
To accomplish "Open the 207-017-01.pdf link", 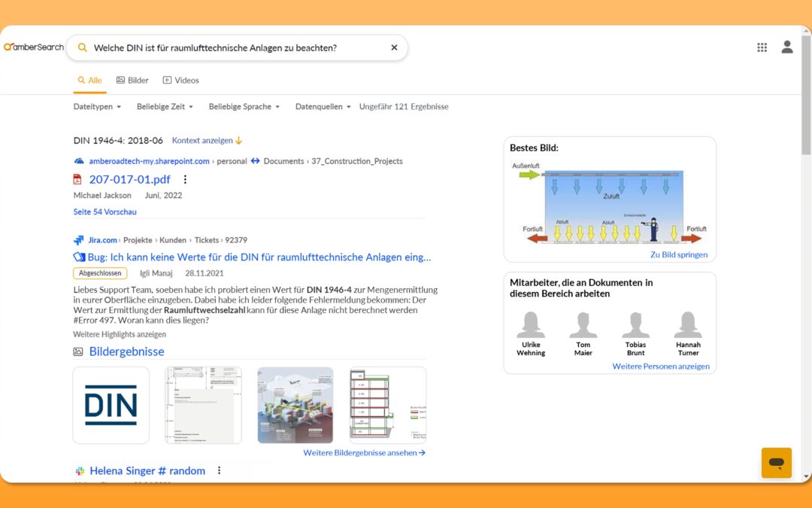I will (129, 179).
